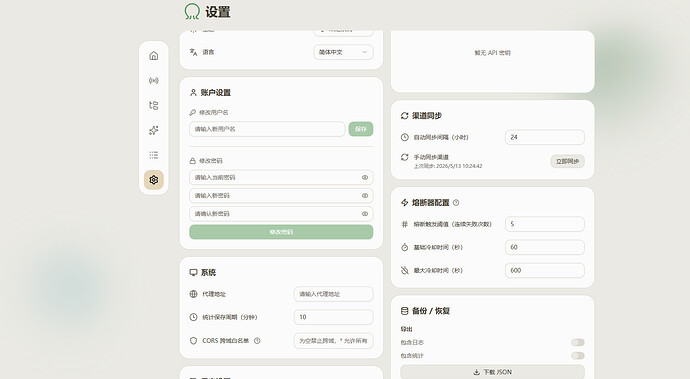Click the stopwatch icon beside 基础冷却时间
Image resolution: width=690 pixels, height=379 pixels.
pos(404,247)
